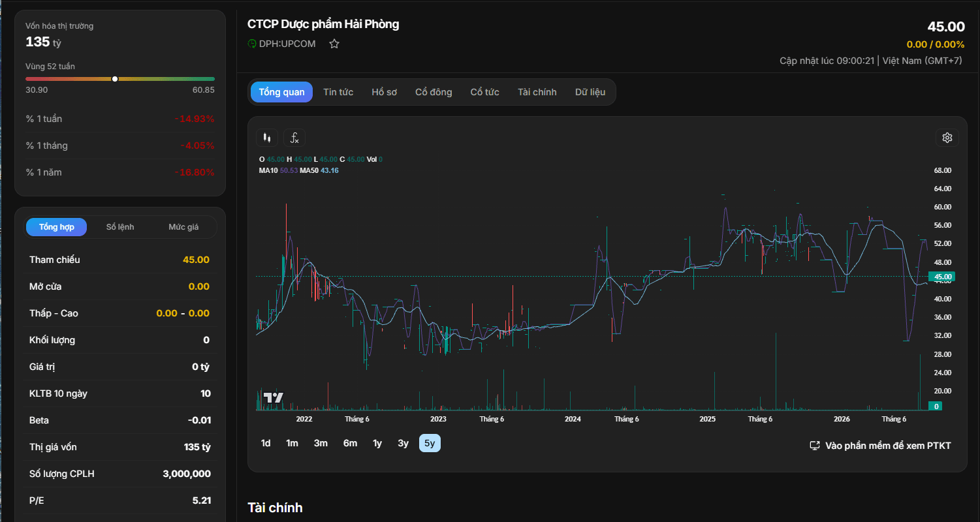Click the Vốn hóa thị trường 135 tỷ

pyautogui.click(x=43, y=42)
